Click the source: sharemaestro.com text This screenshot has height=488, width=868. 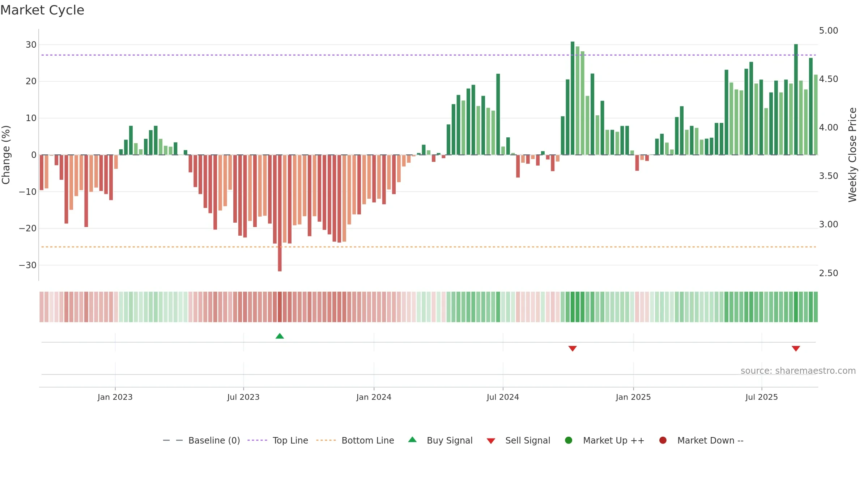(798, 371)
